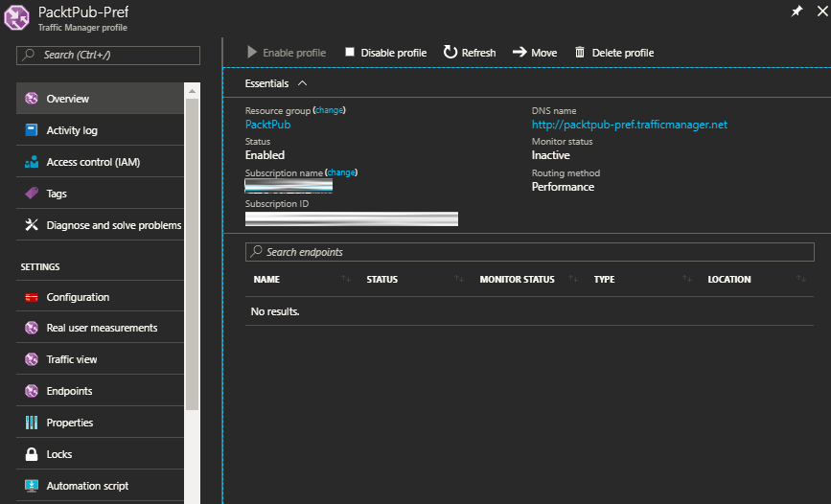The image size is (831, 504).
Task: Open Automation script page
Action: [x=101, y=486]
